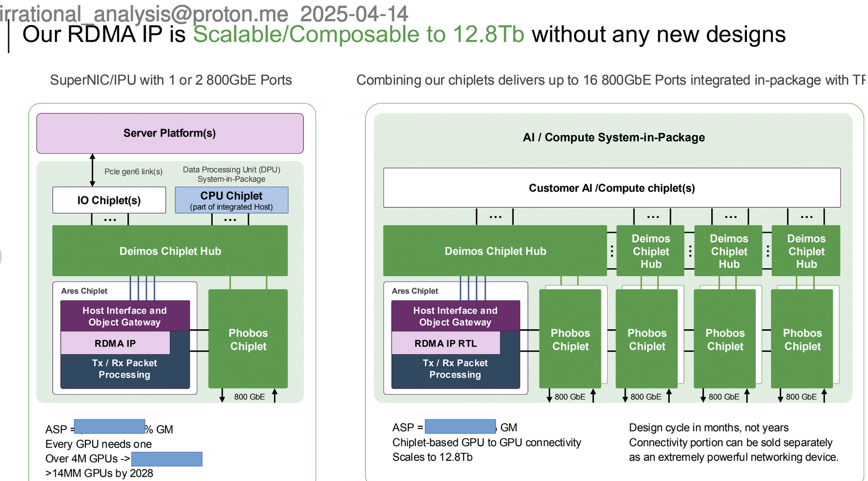Select "as an extremely powerful networking device."
This screenshot has height=481, width=868.
point(734,457)
